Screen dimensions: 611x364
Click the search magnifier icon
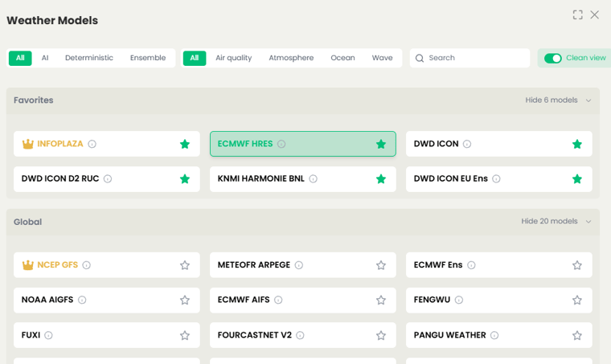420,59
